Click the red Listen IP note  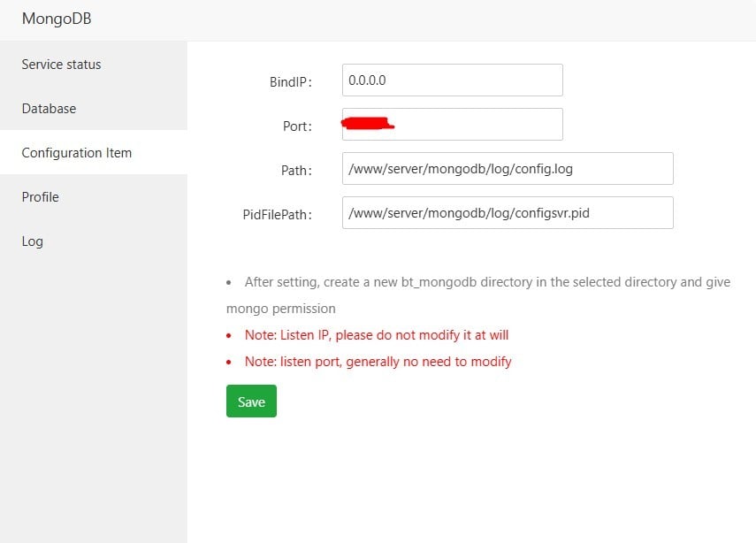tap(377, 335)
